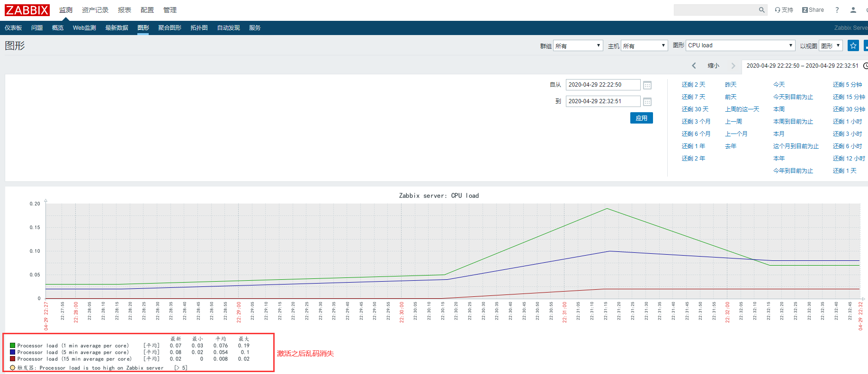Viewport: 868px width, 374px height.
Task: Switch to Overview submenu
Action: [x=58, y=28]
